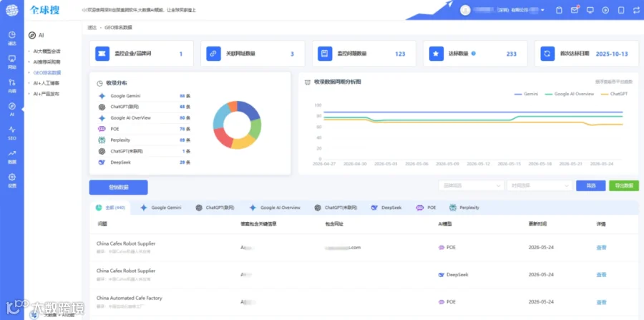Select the AI compass icon in sidebar
644x320 pixels.
pyautogui.click(x=12, y=109)
